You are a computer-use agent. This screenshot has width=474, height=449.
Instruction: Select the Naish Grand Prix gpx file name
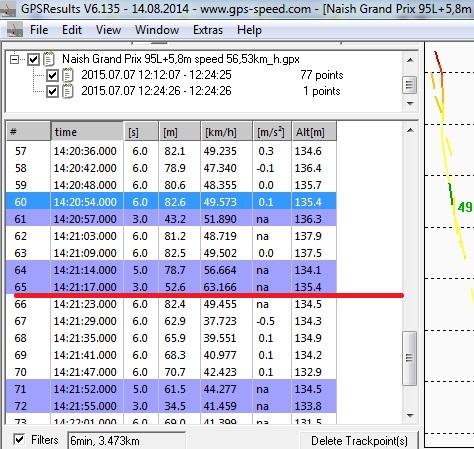tap(181, 59)
